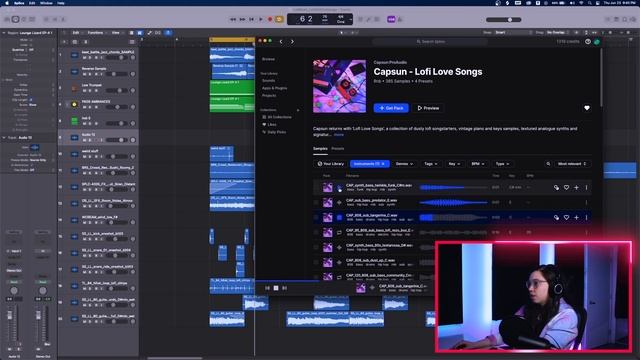Remove the Instruments filter chip
The width and height of the screenshot is (640, 360).
click(x=383, y=164)
